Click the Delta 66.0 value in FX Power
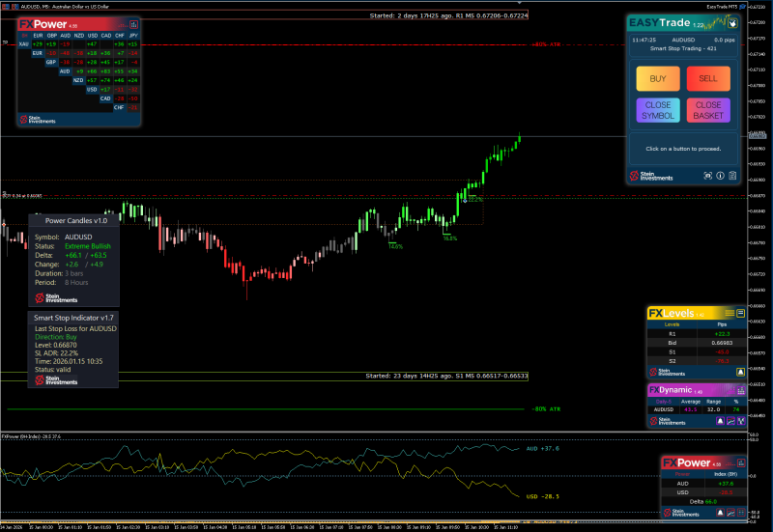773x532 pixels. point(711,501)
